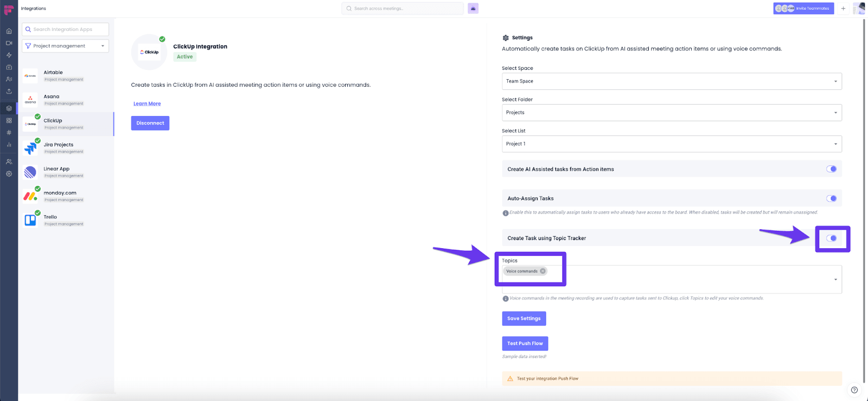This screenshot has height=401, width=868.
Task: Open the meetings video camera icon
Action: 9,43
